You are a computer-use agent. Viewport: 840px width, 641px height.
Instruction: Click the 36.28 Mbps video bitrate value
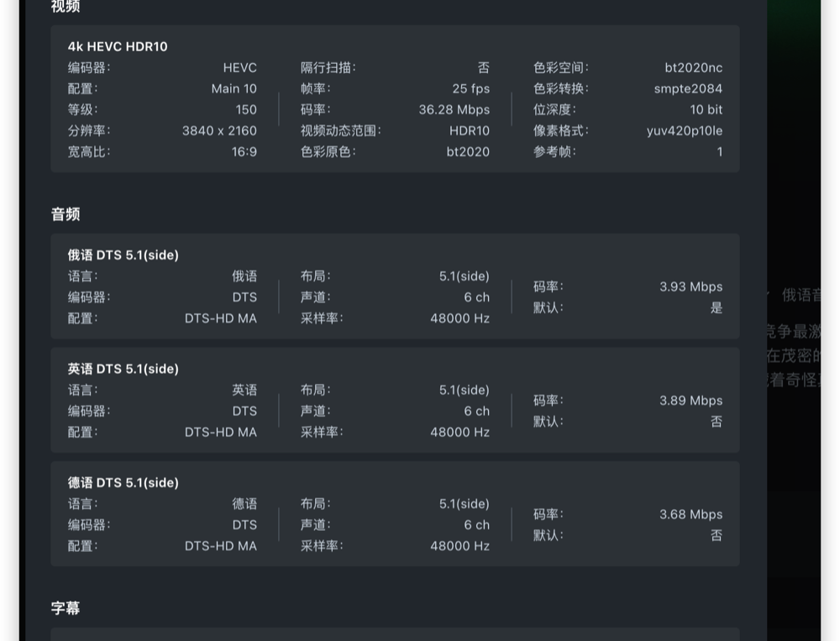(454, 109)
